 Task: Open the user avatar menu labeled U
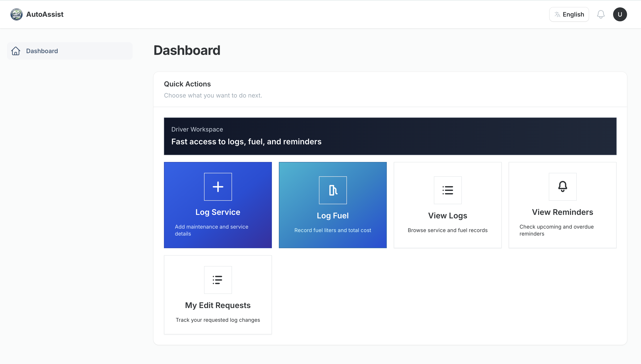click(620, 14)
